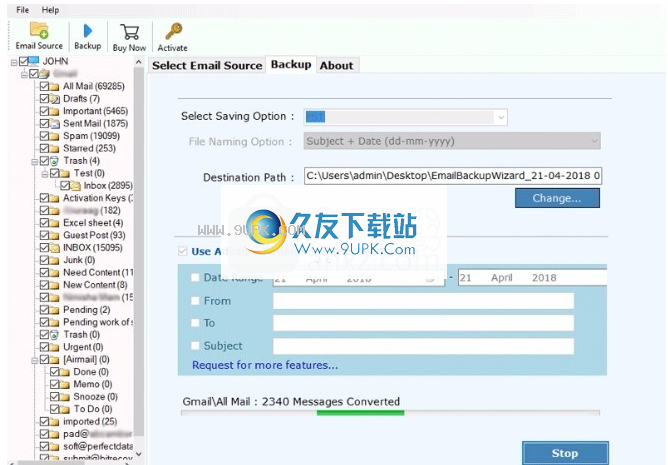
Task: Select the Sent Mail folder icon
Action: pos(54,124)
